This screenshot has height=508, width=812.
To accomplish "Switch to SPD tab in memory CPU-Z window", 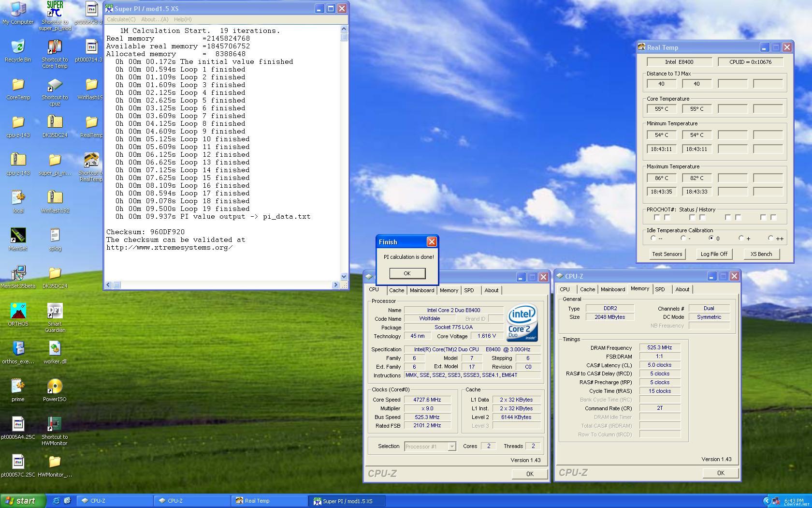I will pos(660,289).
